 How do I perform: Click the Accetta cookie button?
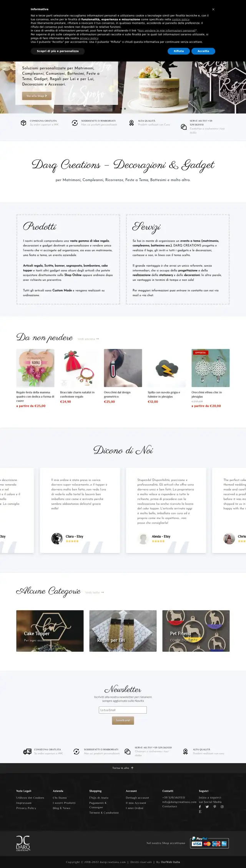pyautogui.click(x=203, y=51)
